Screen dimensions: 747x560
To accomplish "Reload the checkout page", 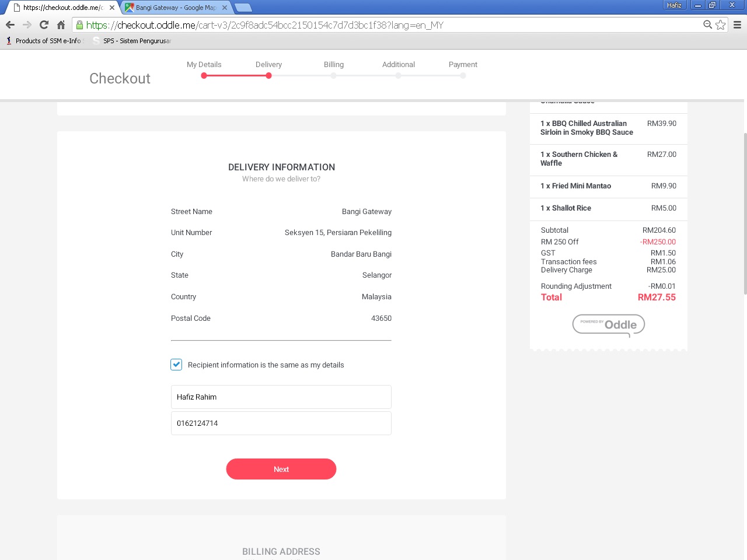I will [x=44, y=24].
